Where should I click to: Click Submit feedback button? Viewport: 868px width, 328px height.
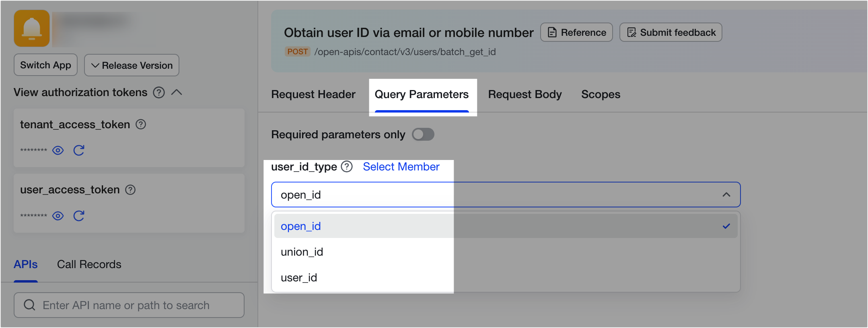pyautogui.click(x=671, y=32)
